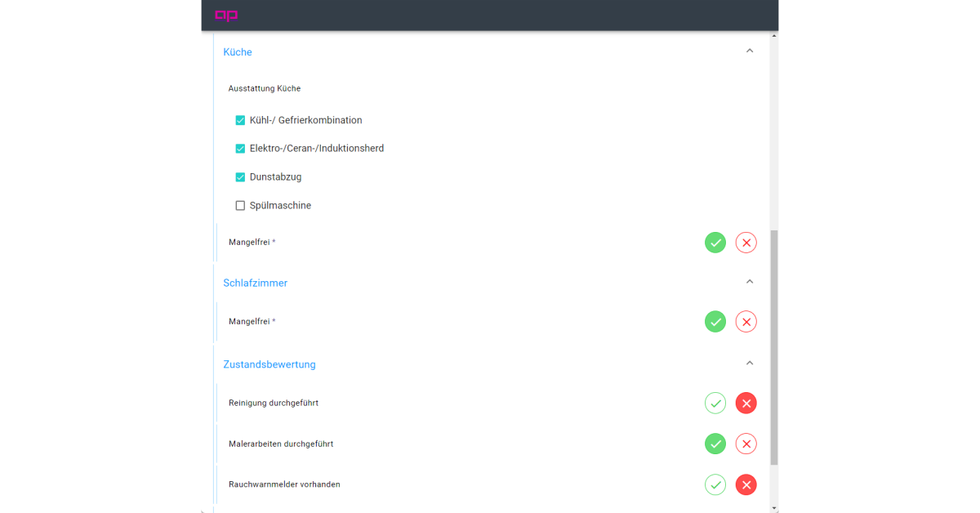The width and height of the screenshot is (980, 513).
Task: Click the vertical scrollbar thumb
Action: pos(774,347)
